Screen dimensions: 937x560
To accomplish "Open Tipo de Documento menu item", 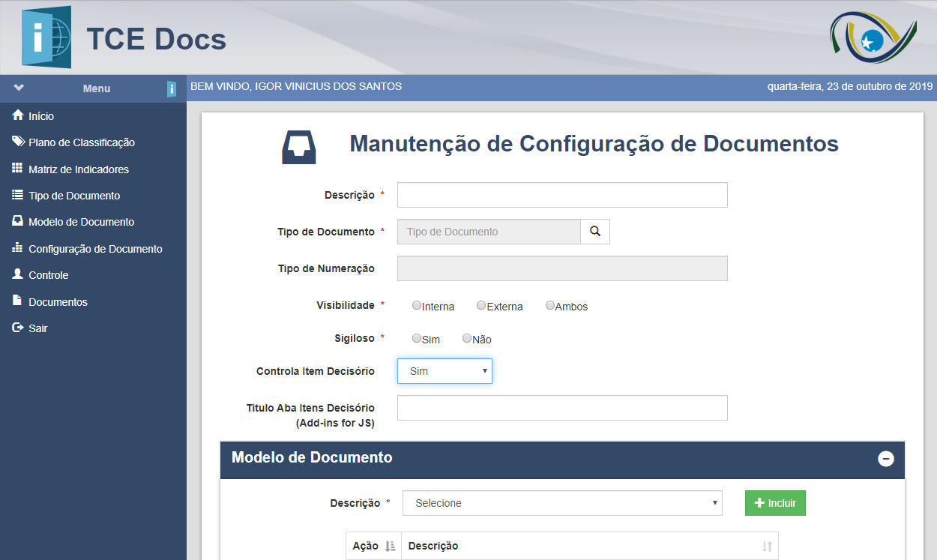I will (73, 196).
